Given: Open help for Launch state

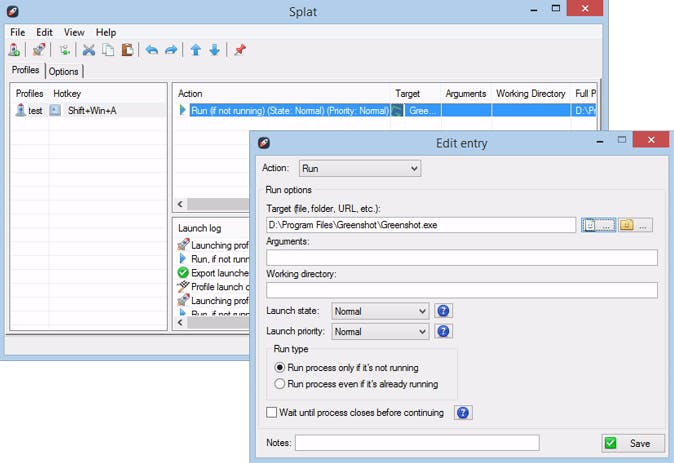Looking at the screenshot, I should coord(443,311).
